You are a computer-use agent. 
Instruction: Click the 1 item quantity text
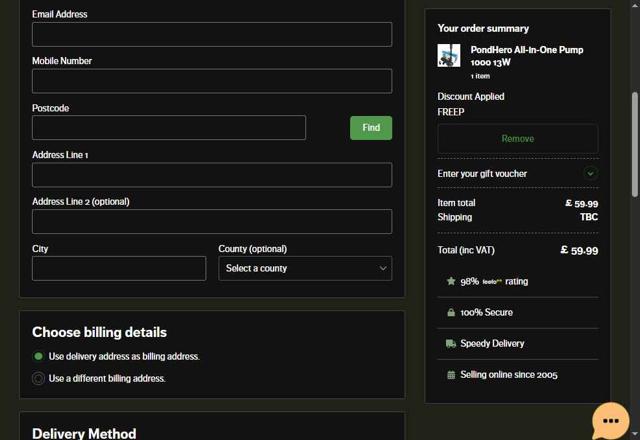(x=480, y=76)
